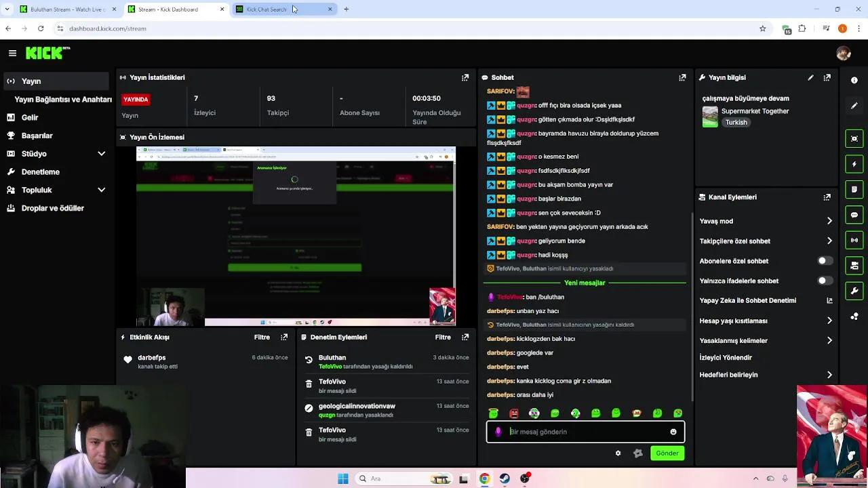Click the lightning quick-actions icon in right sidebar
The image size is (868, 488).
tap(854, 164)
